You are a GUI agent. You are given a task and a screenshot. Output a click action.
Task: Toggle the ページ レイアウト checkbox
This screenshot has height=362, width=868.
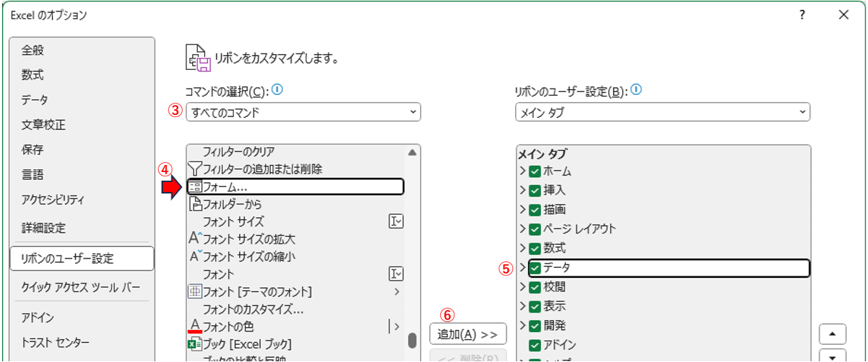[534, 229]
